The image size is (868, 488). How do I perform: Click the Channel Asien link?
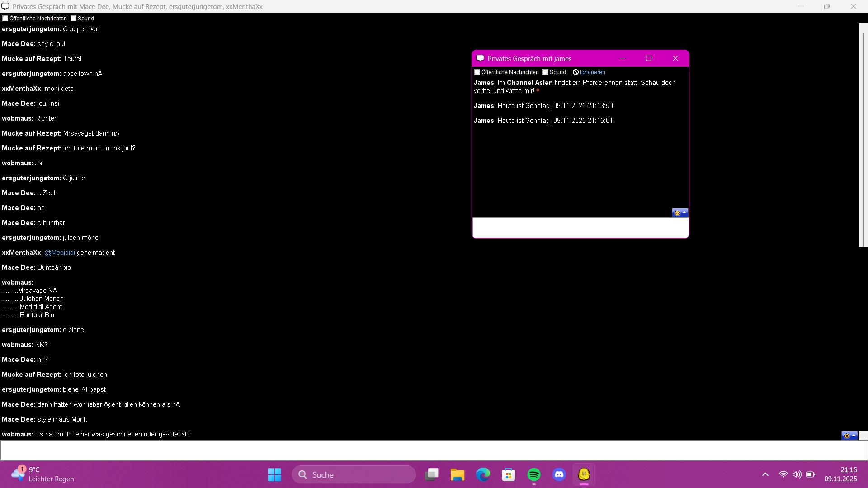529,83
